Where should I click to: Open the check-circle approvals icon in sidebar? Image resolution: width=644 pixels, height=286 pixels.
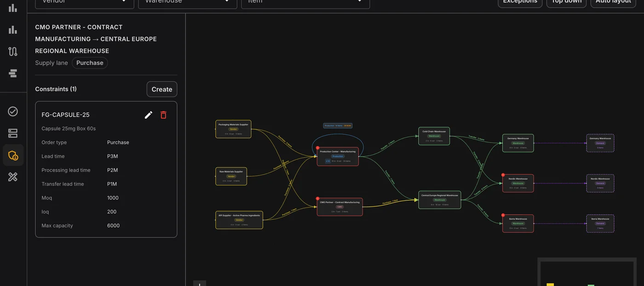(x=13, y=111)
